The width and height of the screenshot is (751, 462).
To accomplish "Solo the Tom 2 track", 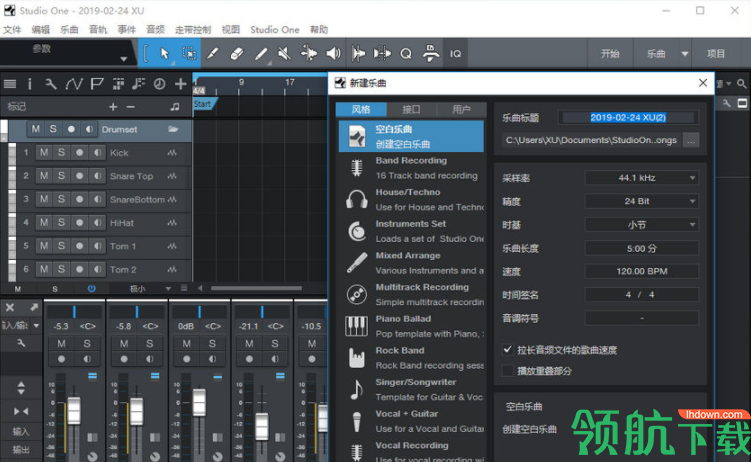I will [61, 269].
